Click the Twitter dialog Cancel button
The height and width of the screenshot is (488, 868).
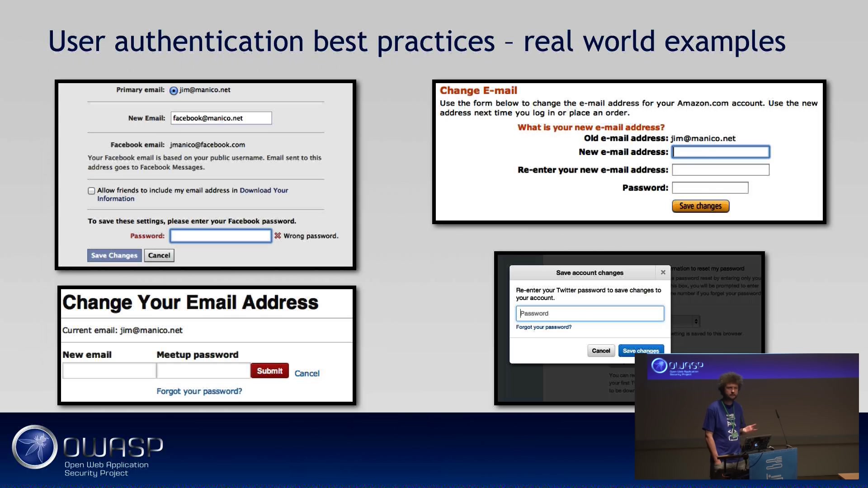tap(601, 351)
